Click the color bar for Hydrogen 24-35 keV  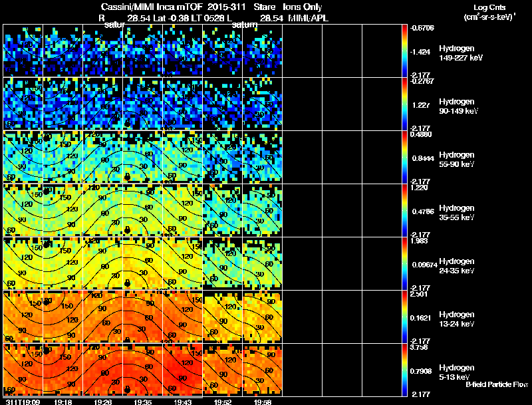404,263
